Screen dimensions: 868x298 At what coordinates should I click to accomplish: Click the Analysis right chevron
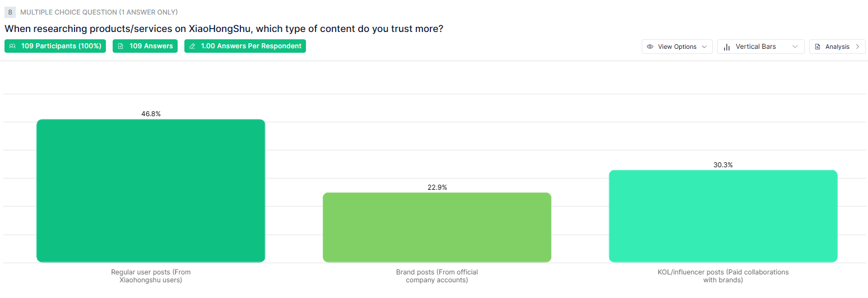coord(857,47)
